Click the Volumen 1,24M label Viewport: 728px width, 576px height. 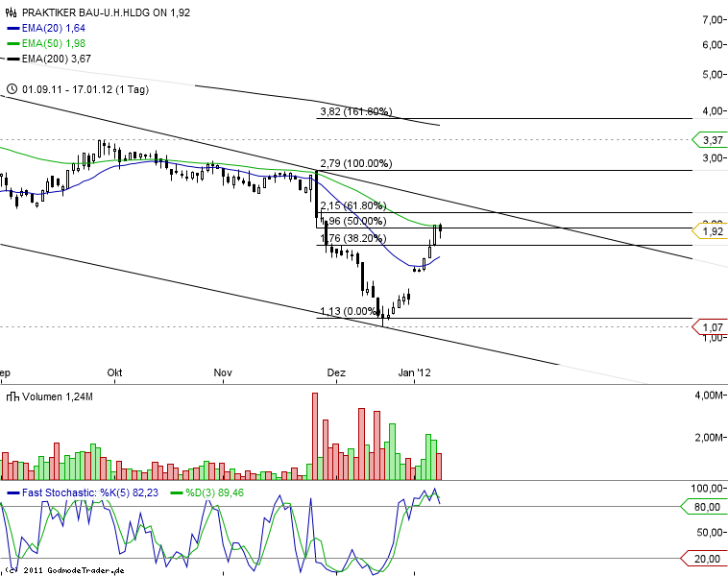[58, 396]
